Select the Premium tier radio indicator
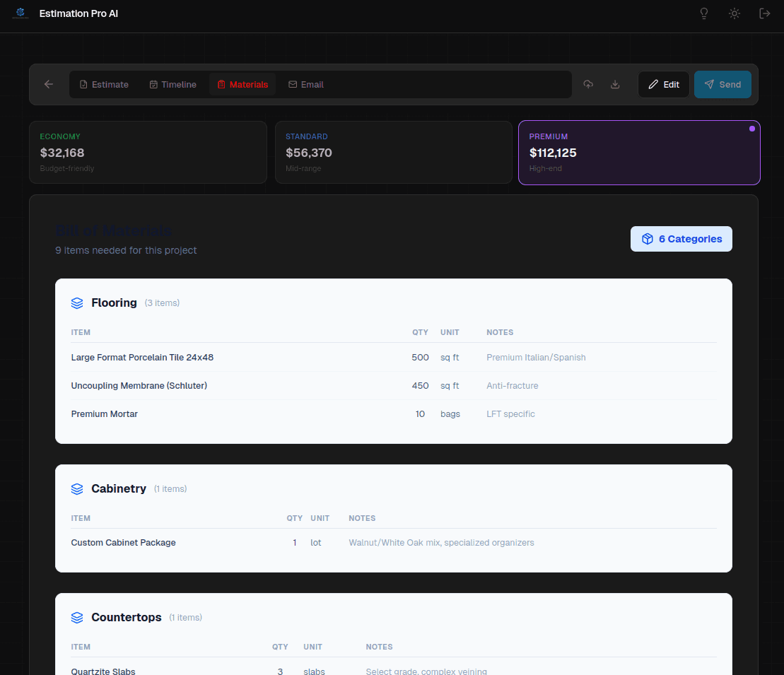 point(751,129)
